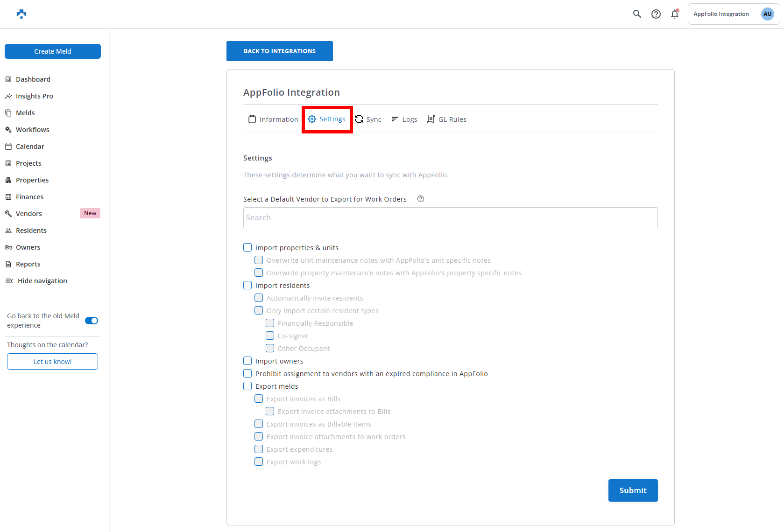
Task: Check the Import owners checkbox
Action: point(247,361)
